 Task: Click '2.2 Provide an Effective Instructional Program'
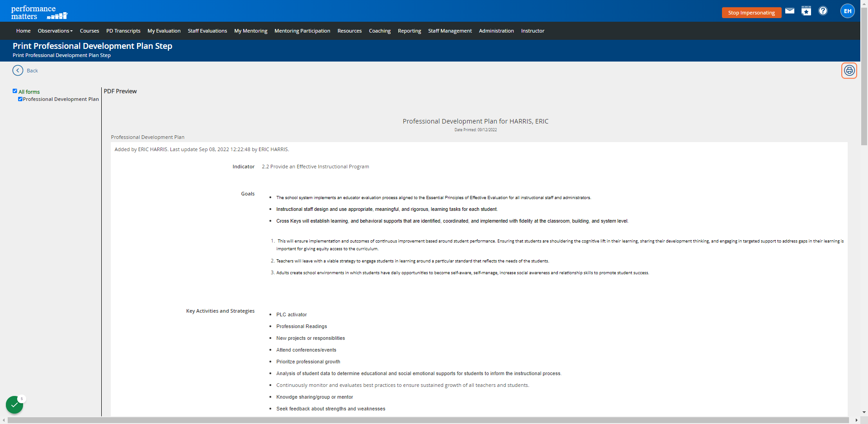coord(315,167)
